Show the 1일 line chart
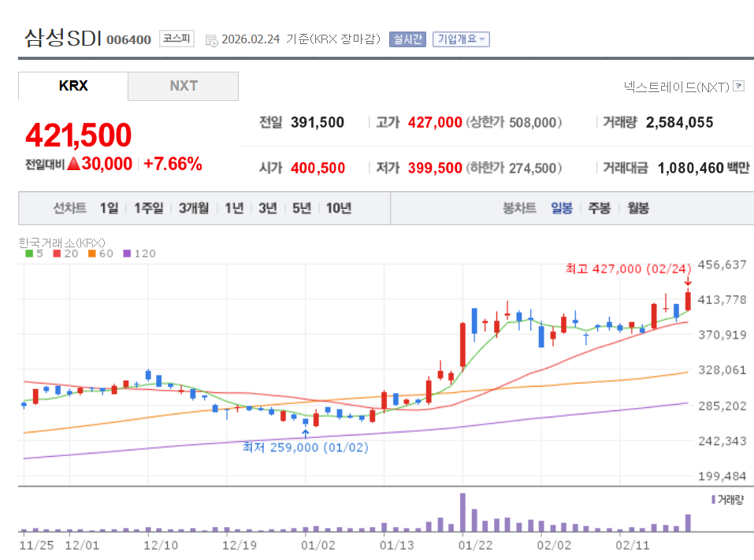This screenshot has height=560, width=754. 110,208
